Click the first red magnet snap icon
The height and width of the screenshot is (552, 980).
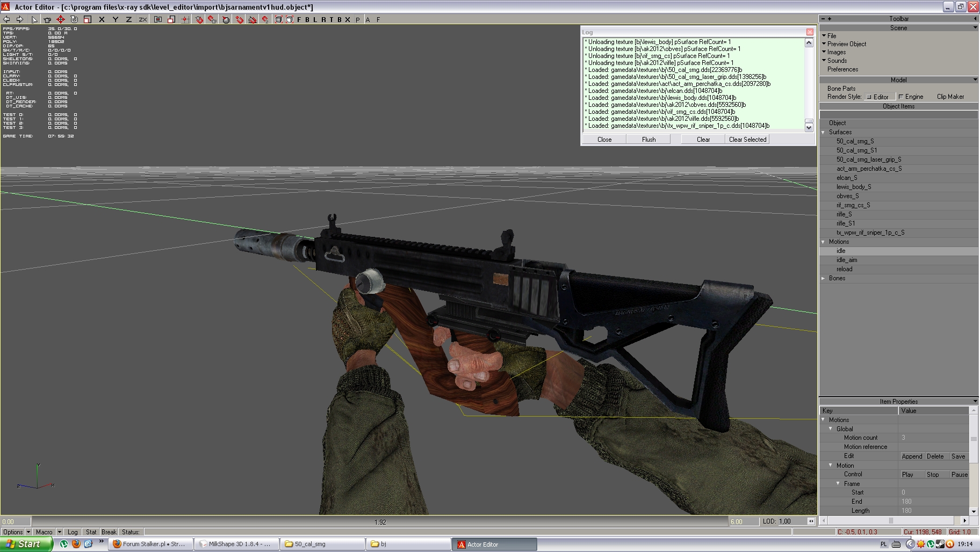pos(198,19)
